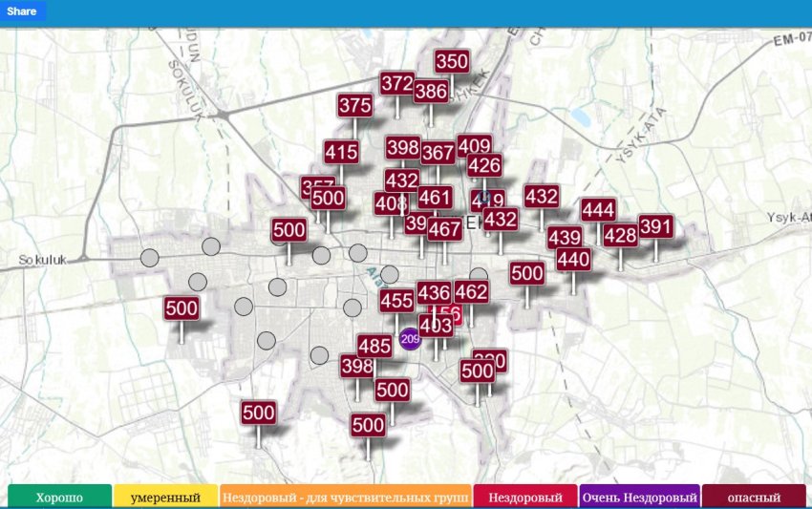This screenshot has width=812, height=509.
Task: Click the 391 air quality marker
Action: pos(656,226)
